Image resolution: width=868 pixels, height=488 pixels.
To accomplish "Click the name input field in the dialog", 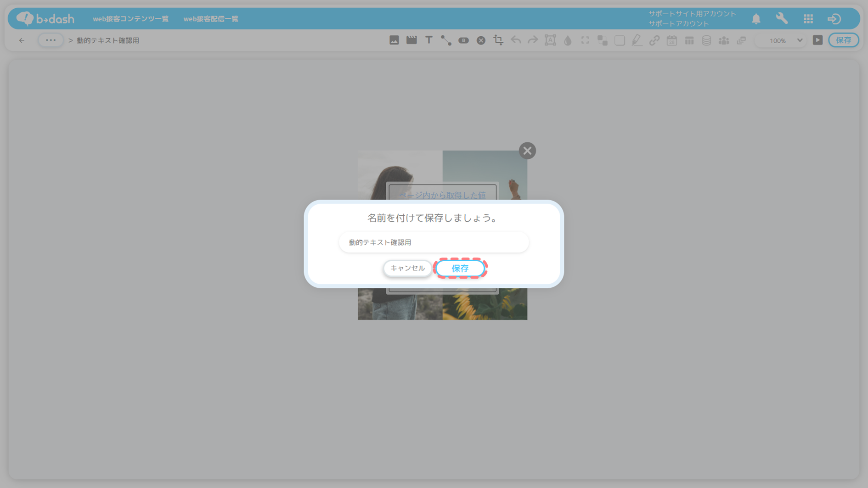I will pyautogui.click(x=434, y=242).
